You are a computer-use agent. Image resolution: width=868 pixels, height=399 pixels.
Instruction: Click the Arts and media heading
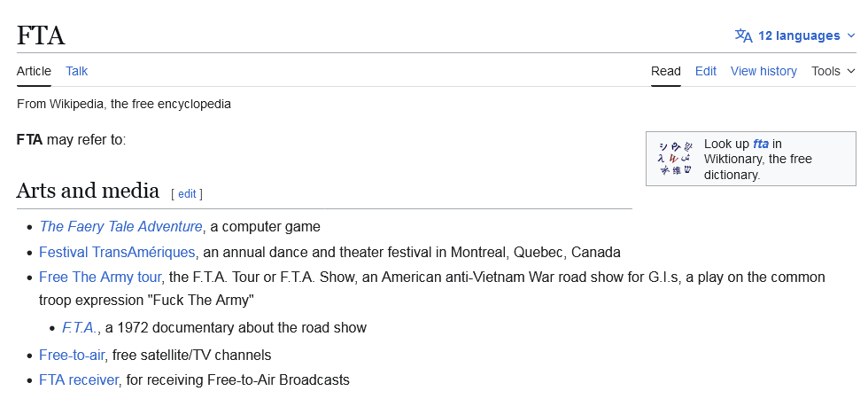tap(88, 191)
